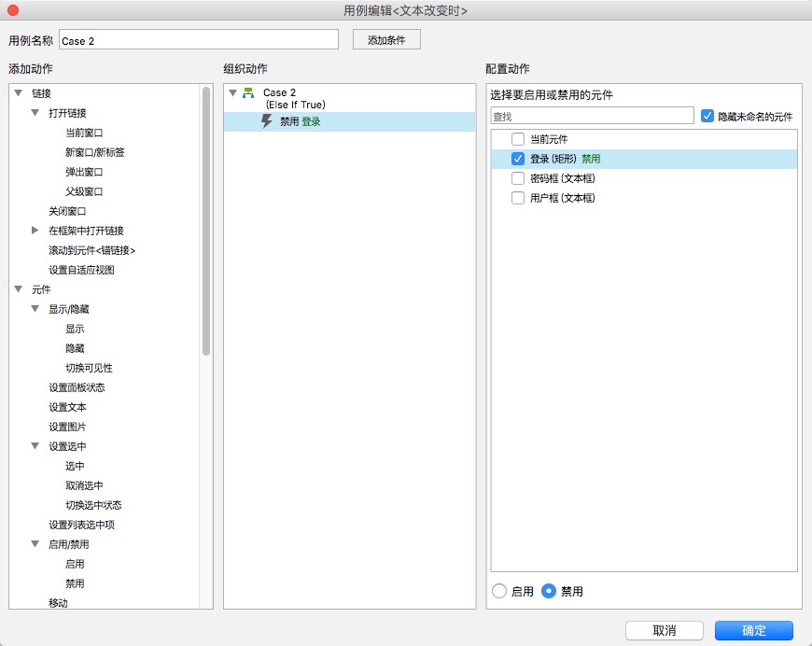This screenshot has width=812, height=646.
Task: Toggle 隐藏未命名的元件 checkbox
Action: (x=707, y=116)
